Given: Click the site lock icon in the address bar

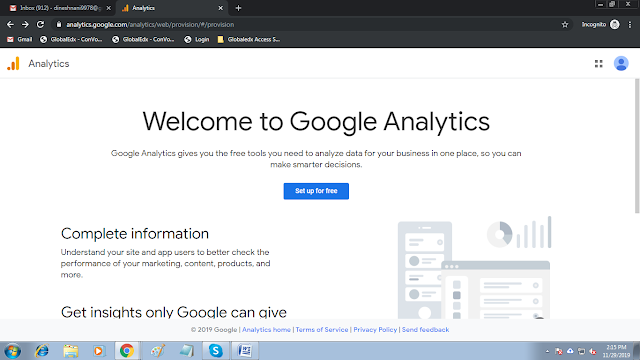Looking at the screenshot, I should coord(59,24).
